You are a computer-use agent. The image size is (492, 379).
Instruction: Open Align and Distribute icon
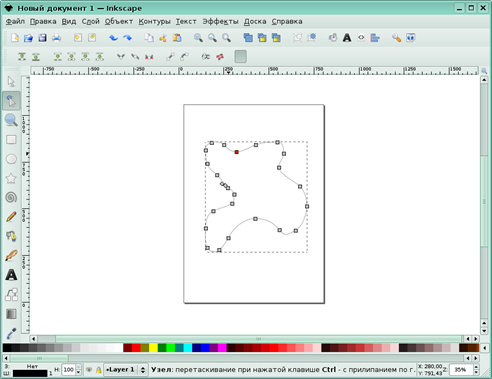pyautogui.click(x=375, y=38)
